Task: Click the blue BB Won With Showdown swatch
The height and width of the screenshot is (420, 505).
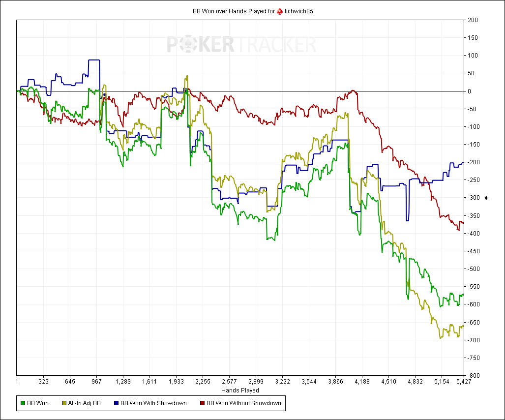Action: tap(116, 403)
